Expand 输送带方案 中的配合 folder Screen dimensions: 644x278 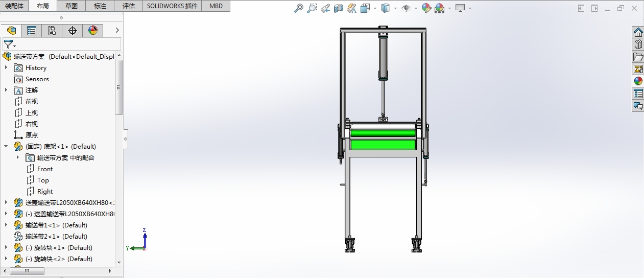[18, 158]
